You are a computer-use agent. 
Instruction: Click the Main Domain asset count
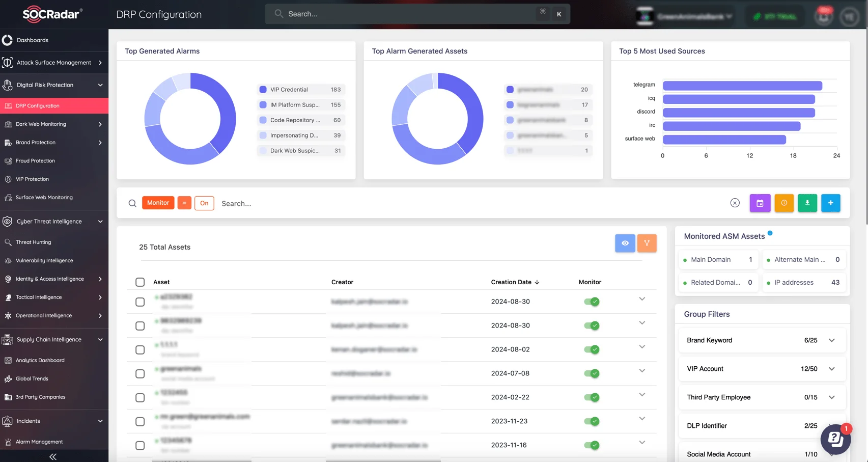coord(750,259)
